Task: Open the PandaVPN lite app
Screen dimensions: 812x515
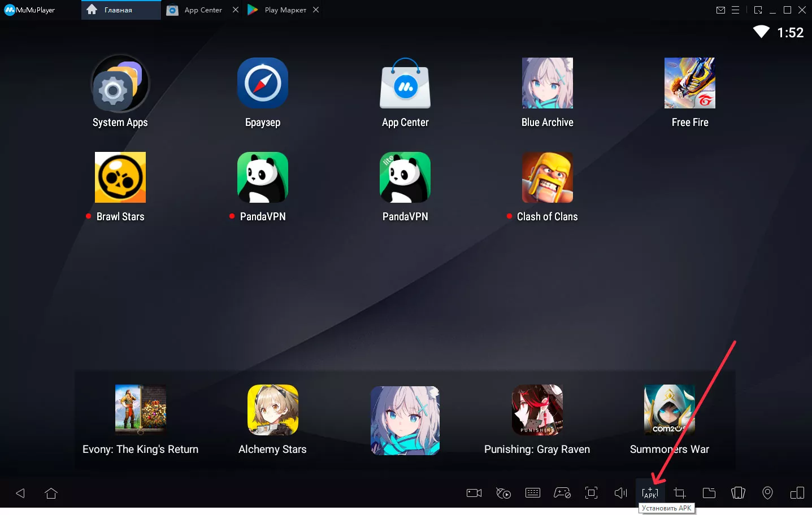Action: tap(405, 177)
